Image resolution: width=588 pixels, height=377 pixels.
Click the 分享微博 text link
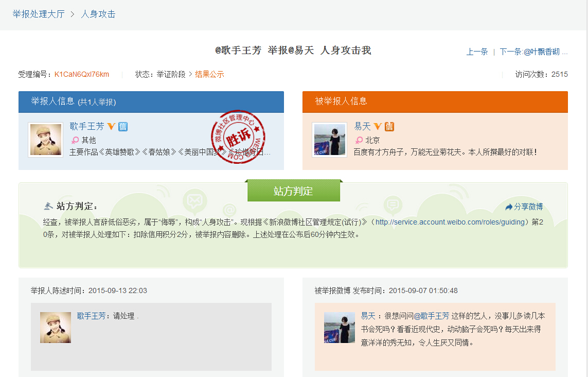point(528,207)
